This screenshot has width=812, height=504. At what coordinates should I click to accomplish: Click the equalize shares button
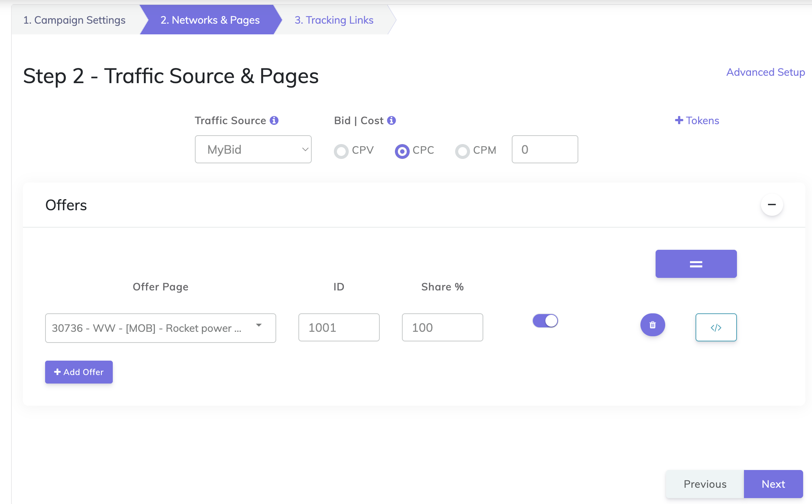[x=696, y=264]
